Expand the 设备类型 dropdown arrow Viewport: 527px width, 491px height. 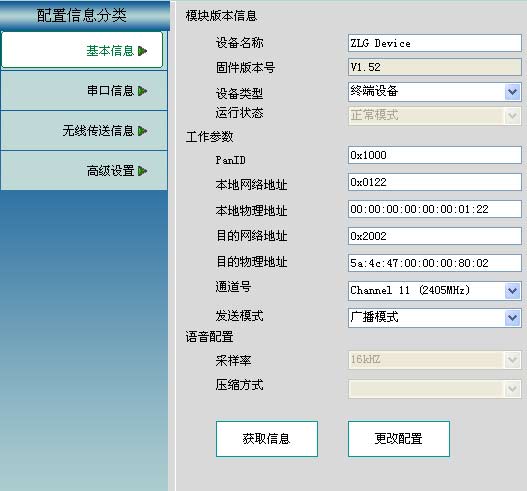tap(513, 92)
